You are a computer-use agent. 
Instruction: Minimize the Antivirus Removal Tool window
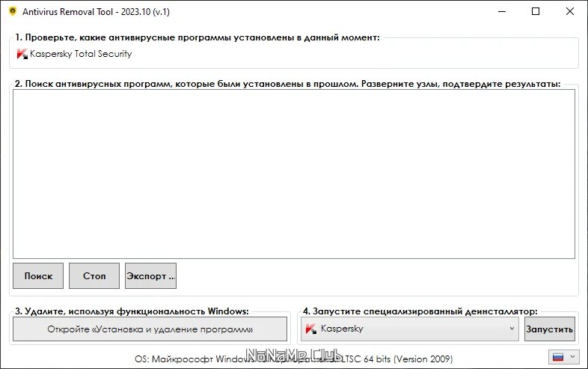(x=502, y=12)
